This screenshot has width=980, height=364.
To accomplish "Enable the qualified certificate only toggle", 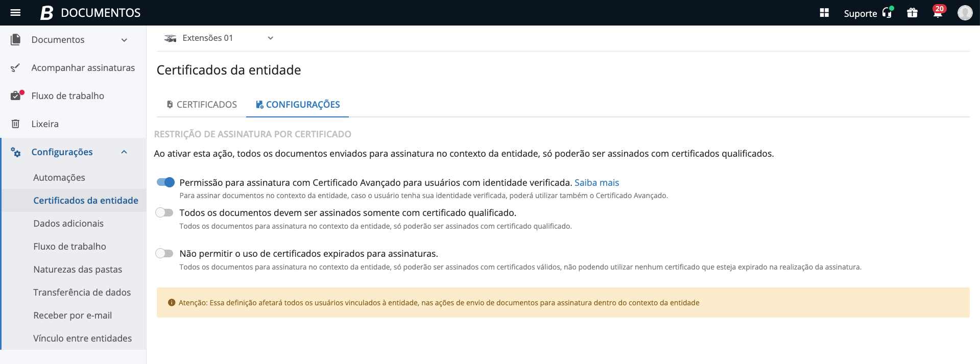I will point(164,212).
